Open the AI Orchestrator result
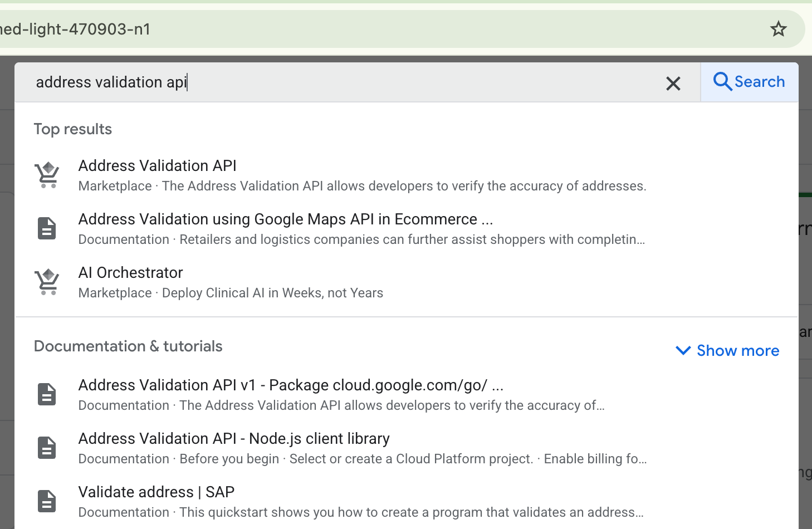The image size is (812, 529). click(130, 272)
